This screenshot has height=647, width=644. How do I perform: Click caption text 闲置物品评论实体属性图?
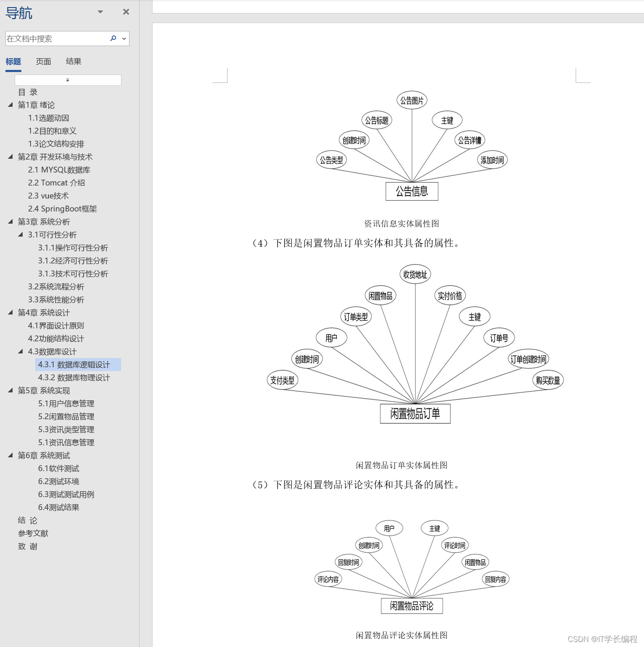click(402, 635)
